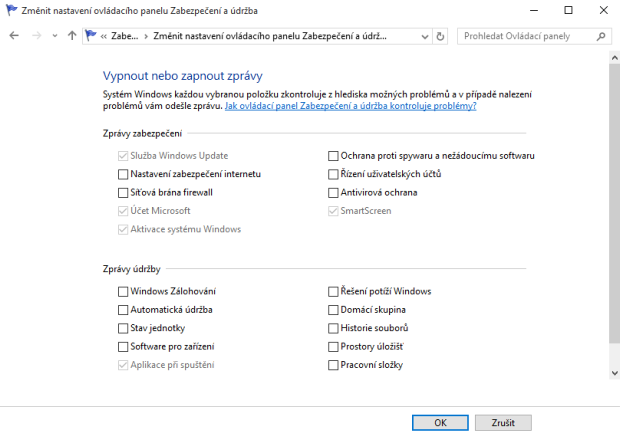This screenshot has height=437, width=620.
Task: Click the flag icon in address bar
Action: tap(91, 36)
